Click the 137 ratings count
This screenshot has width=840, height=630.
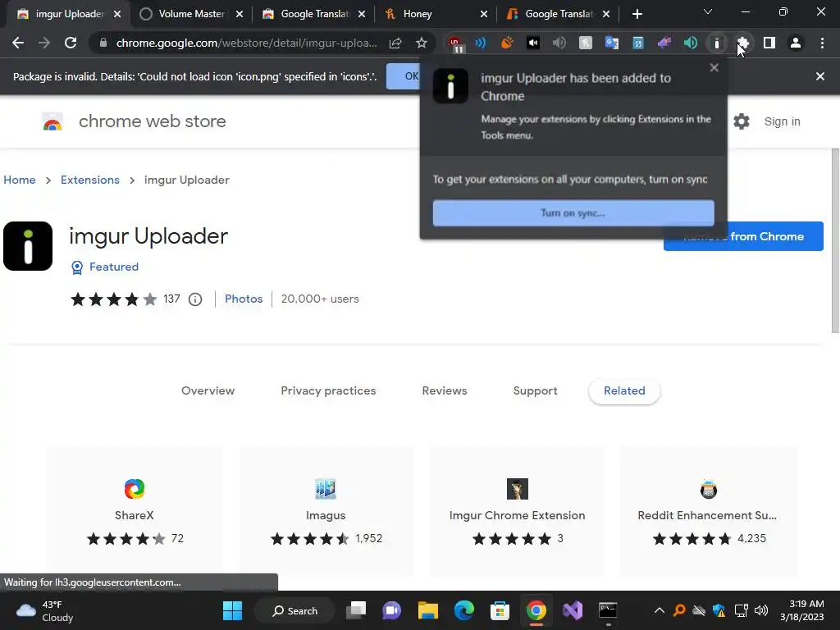pyautogui.click(x=171, y=299)
